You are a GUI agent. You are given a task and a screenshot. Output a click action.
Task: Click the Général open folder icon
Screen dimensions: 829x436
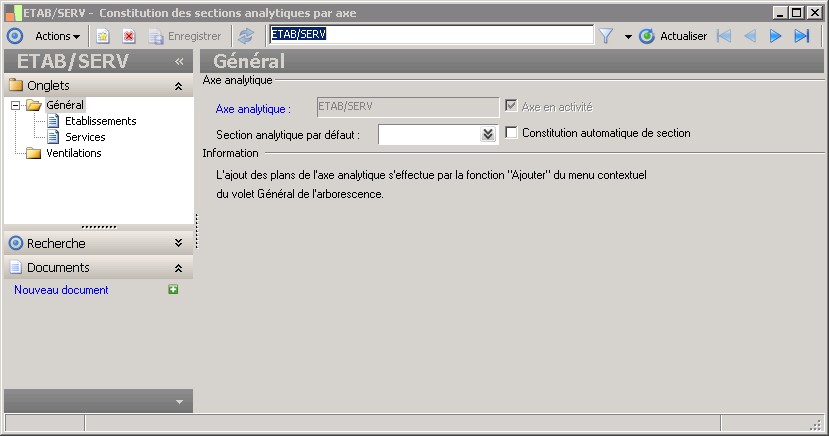(34, 105)
